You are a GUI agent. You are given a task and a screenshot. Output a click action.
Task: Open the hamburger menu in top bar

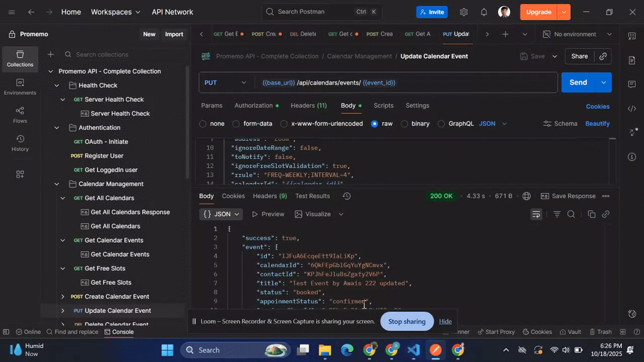point(11,12)
